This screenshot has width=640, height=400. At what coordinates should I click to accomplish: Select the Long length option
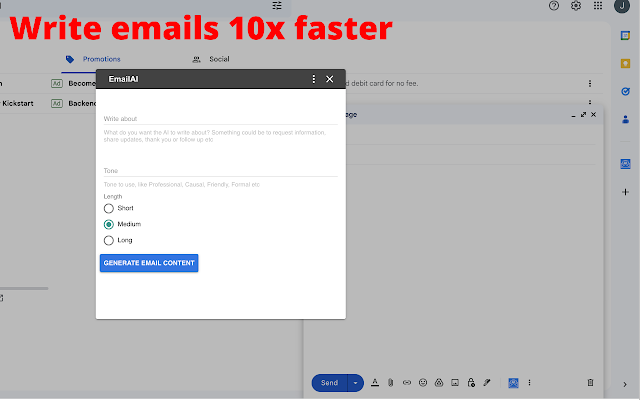coord(109,240)
